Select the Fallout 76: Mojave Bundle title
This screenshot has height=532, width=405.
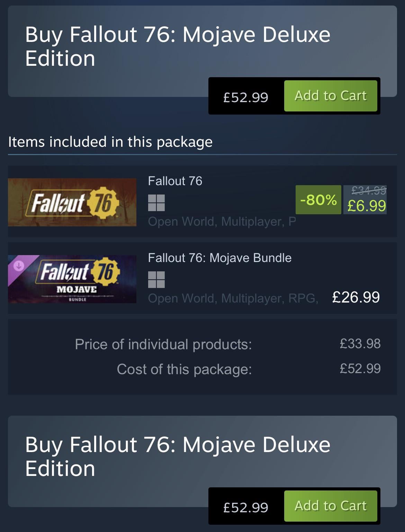[x=219, y=258]
